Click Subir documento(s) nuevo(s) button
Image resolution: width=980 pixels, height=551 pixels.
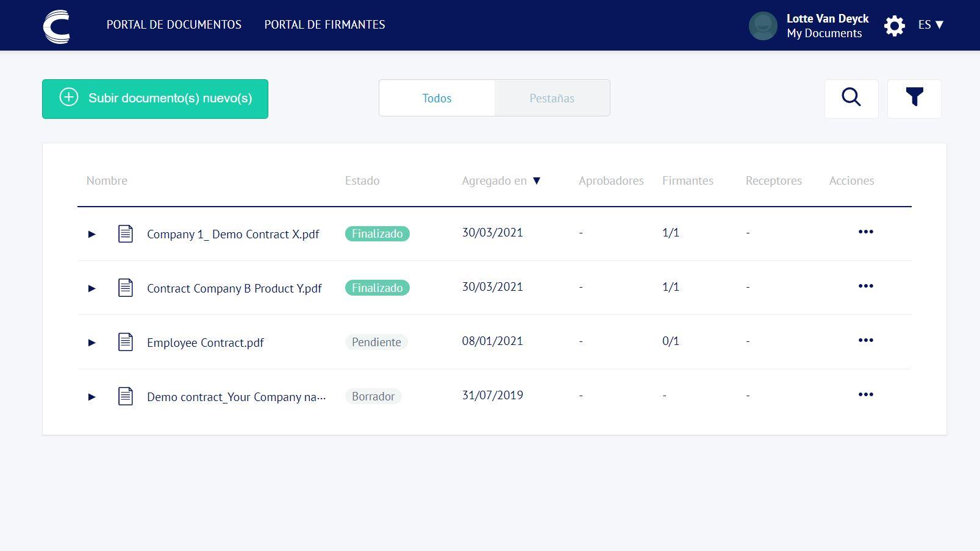tap(155, 99)
